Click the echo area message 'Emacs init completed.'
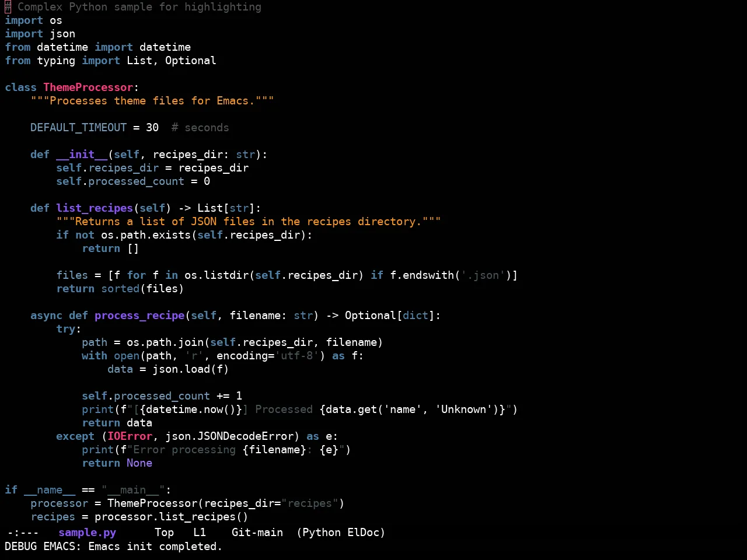This screenshot has height=560, width=747. click(155, 547)
